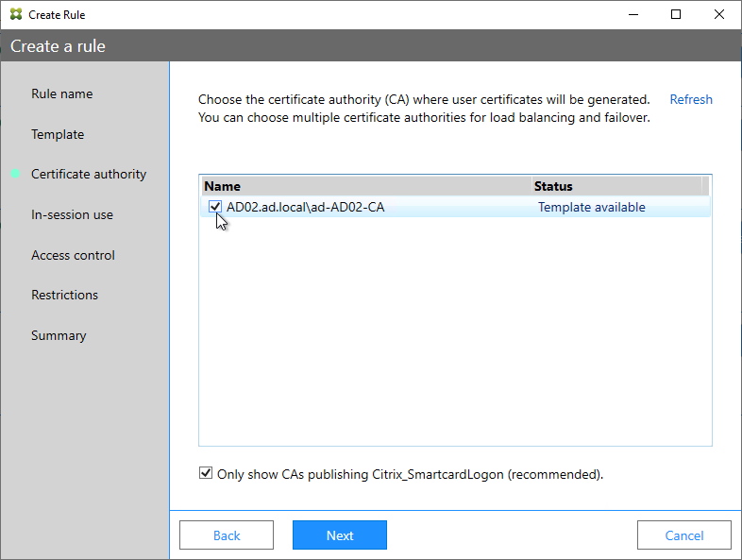Switch to the Restrictions step
Image resolution: width=742 pixels, height=560 pixels.
64,295
